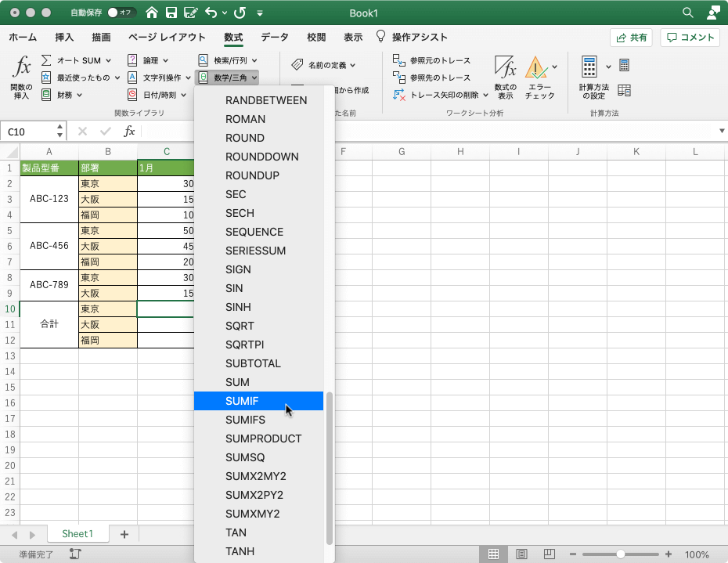The width and height of the screenshot is (728, 563).
Task: Expand the Error Check dropdown arrow
Action: [x=555, y=67]
